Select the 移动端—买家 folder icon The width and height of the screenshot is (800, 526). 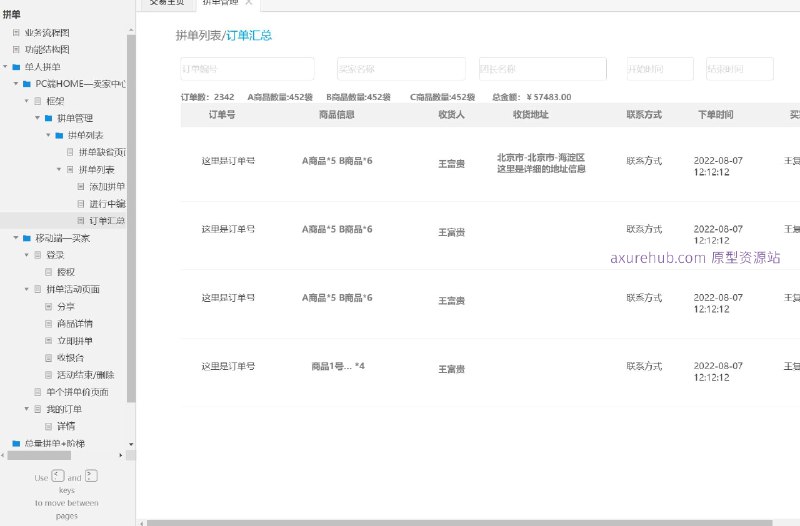(27, 238)
